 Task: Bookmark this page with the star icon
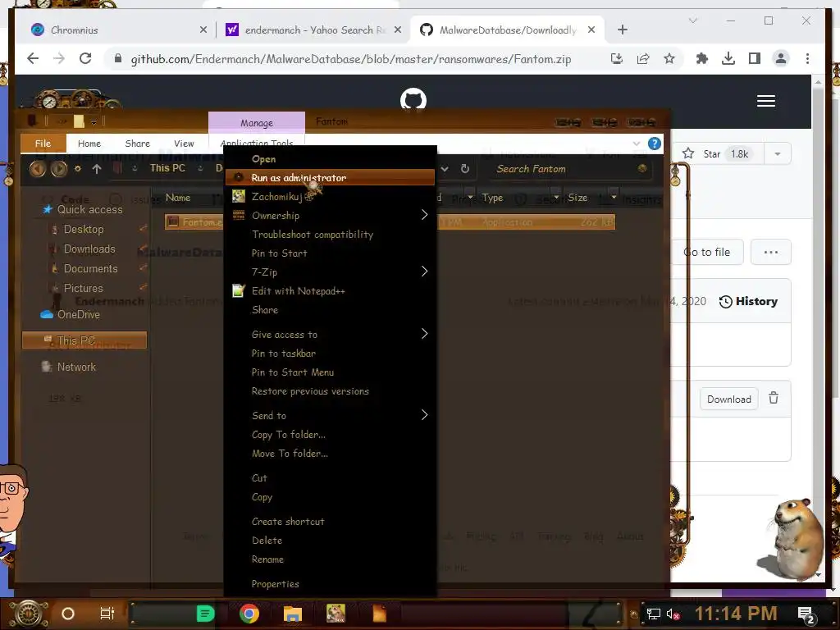pos(669,59)
